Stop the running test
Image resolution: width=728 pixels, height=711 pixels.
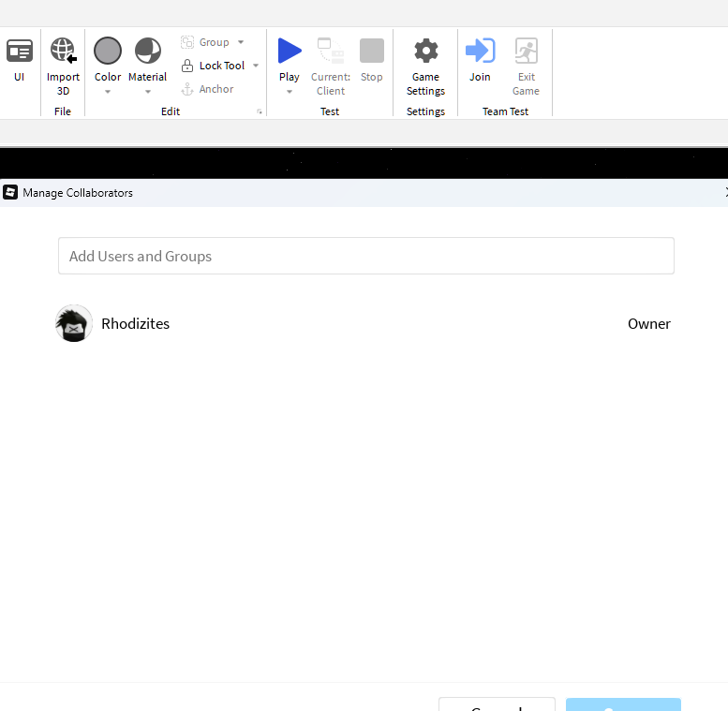coord(372,52)
